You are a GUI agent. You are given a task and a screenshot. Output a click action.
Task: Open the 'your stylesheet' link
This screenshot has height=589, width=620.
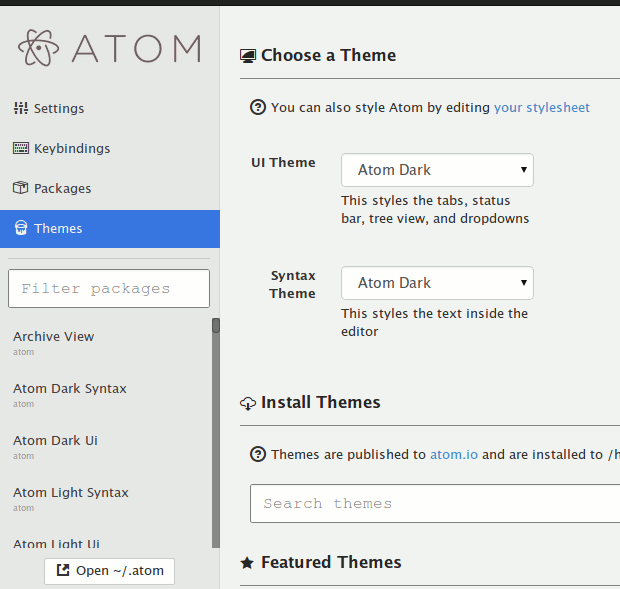541,107
